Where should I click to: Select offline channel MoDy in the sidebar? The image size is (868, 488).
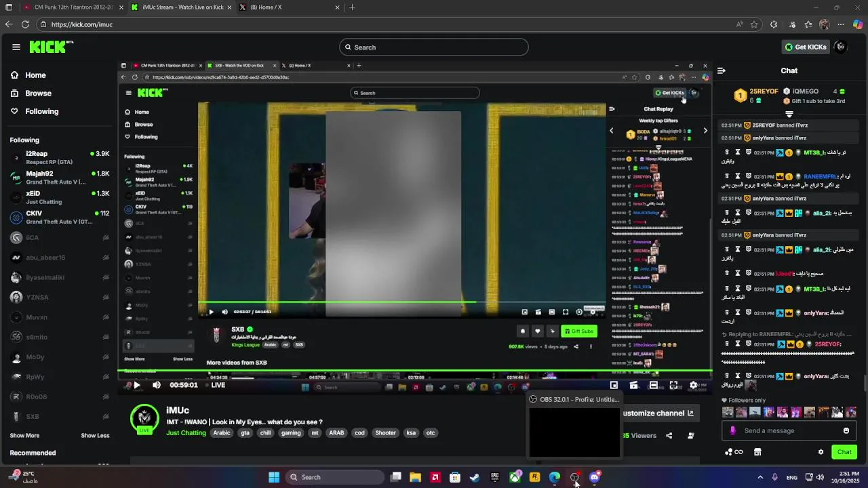[59, 357]
